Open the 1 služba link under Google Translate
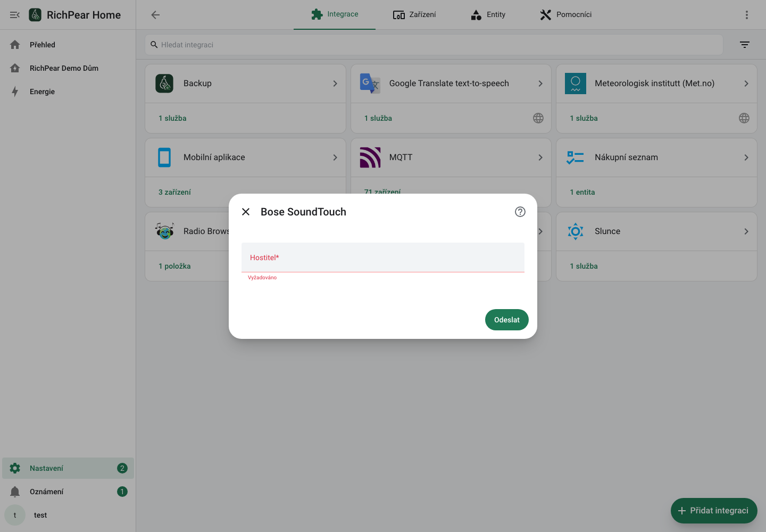The height and width of the screenshot is (532, 766). pos(378,118)
